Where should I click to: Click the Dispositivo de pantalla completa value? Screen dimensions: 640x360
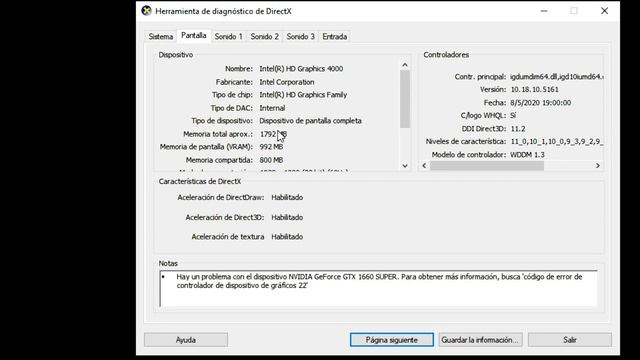pos(311,121)
